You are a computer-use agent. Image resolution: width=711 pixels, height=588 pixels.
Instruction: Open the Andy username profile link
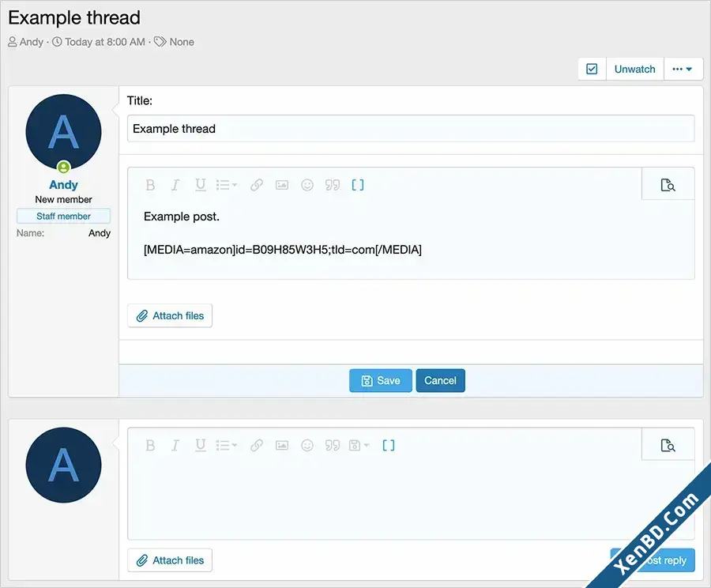[x=63, y=185]
